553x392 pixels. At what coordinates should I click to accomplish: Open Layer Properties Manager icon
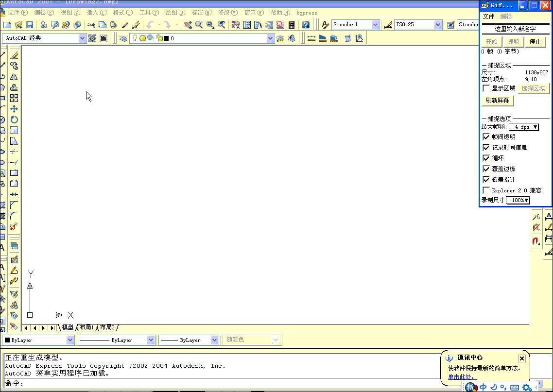coord(123,38)
